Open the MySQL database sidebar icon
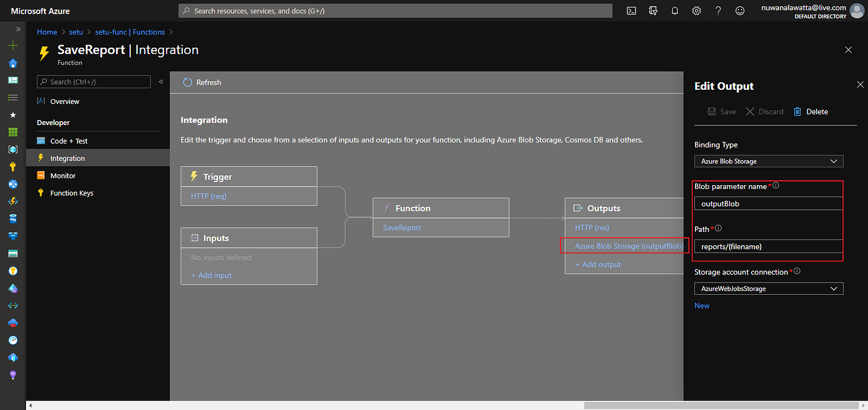The image size is (868, 410). (x=13, y=219)
